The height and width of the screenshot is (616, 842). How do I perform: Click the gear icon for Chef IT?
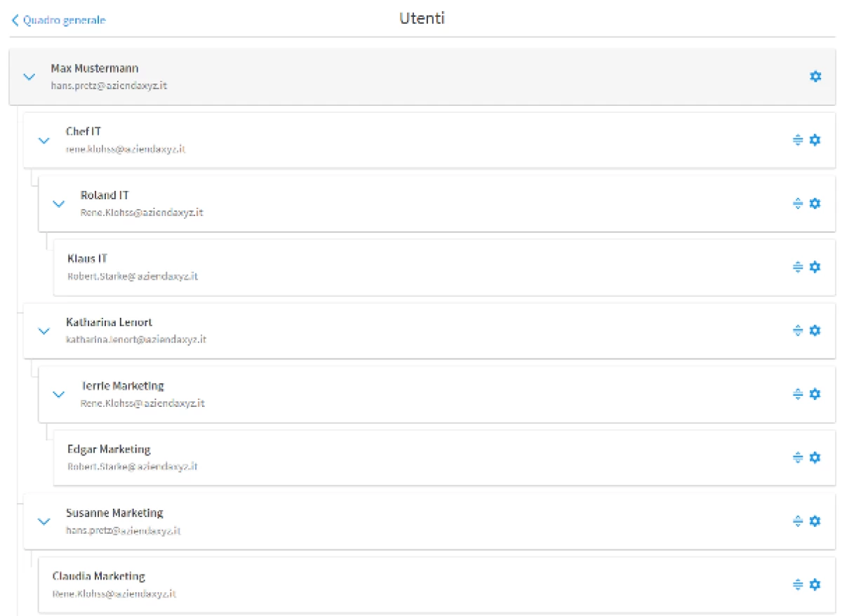tap(815, 140)
